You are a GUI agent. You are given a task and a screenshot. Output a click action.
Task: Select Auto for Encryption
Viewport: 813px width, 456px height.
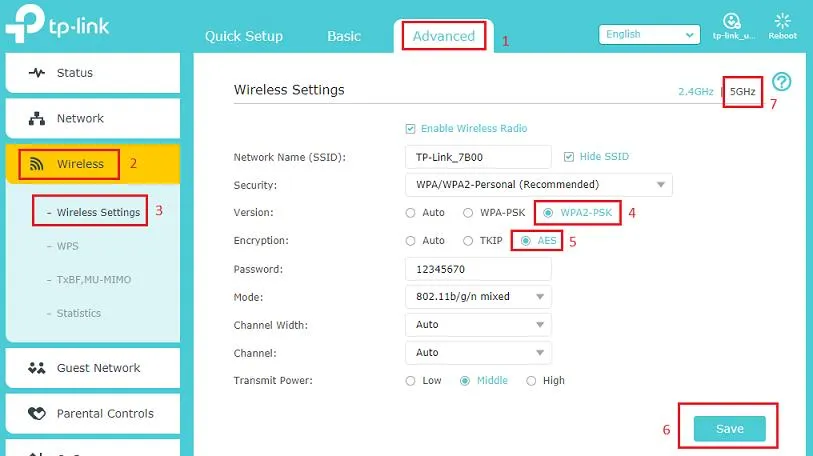tap(411, 241)
